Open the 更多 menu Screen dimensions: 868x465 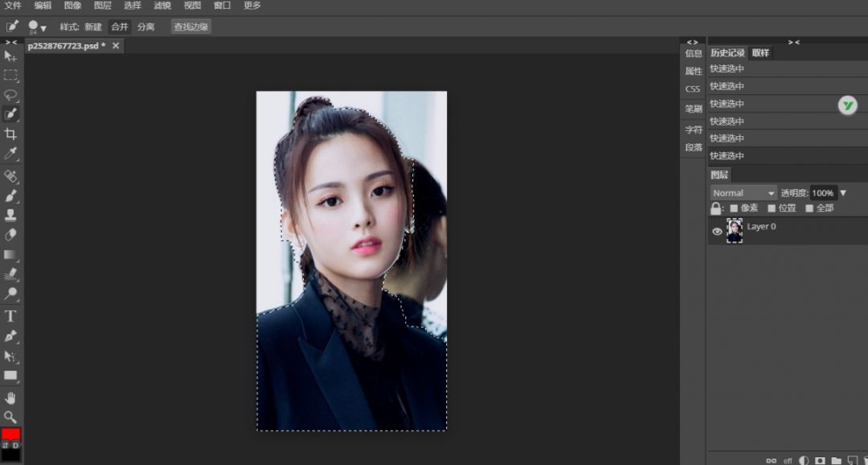click(252, 6)
